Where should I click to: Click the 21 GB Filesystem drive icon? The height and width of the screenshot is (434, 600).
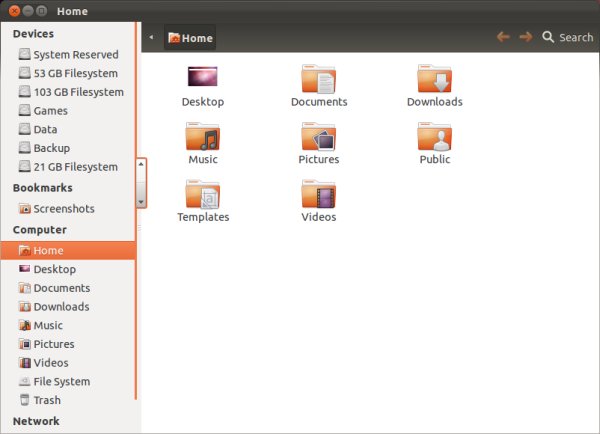(24, 166)
